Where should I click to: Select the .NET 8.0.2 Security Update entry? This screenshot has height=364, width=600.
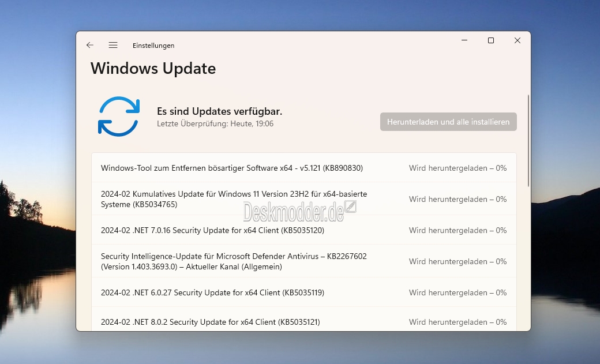[304, 319]
